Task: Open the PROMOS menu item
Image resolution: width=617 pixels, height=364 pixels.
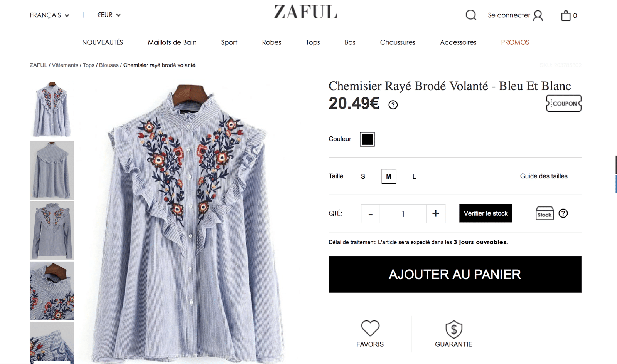Action: 515,42
